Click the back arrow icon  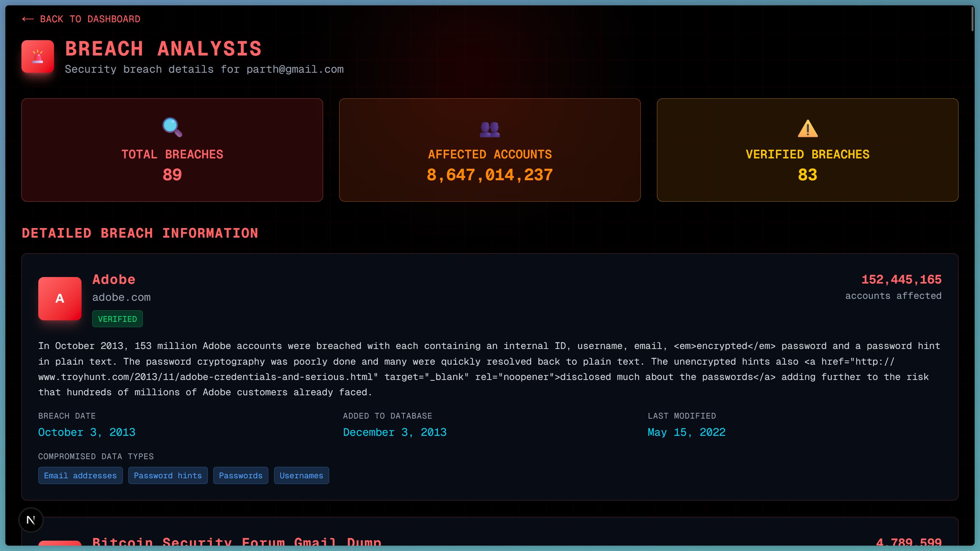click(x=28, y=19)
